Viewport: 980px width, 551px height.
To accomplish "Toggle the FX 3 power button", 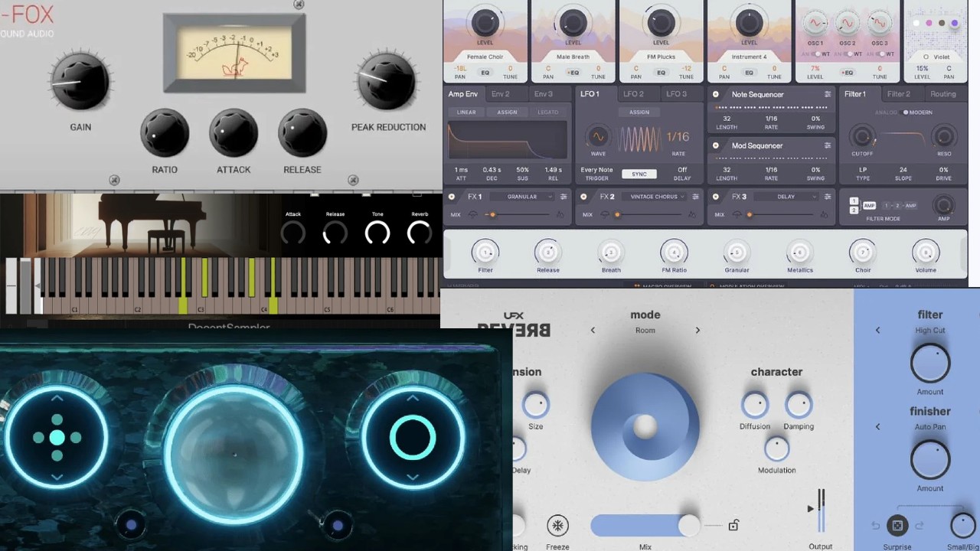I will (716, 197).
